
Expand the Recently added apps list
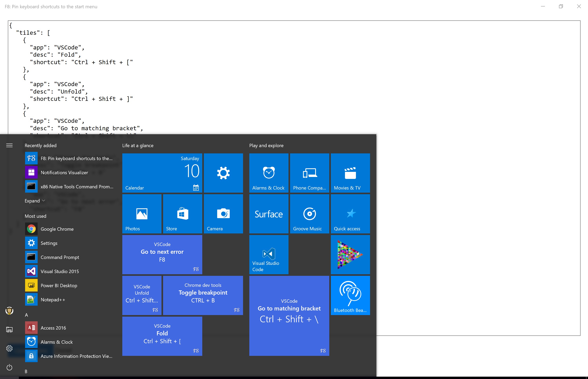(34, 200)
